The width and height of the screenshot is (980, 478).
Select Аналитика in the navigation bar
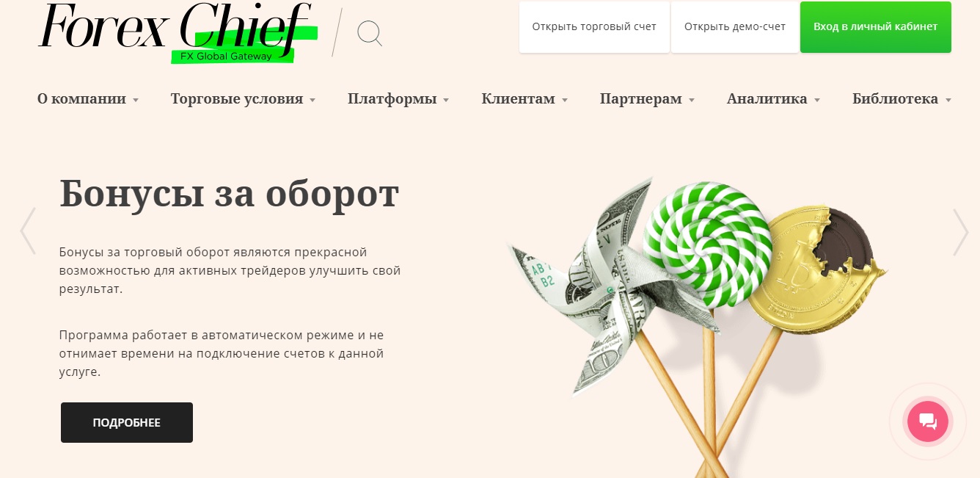coord(773,99)
